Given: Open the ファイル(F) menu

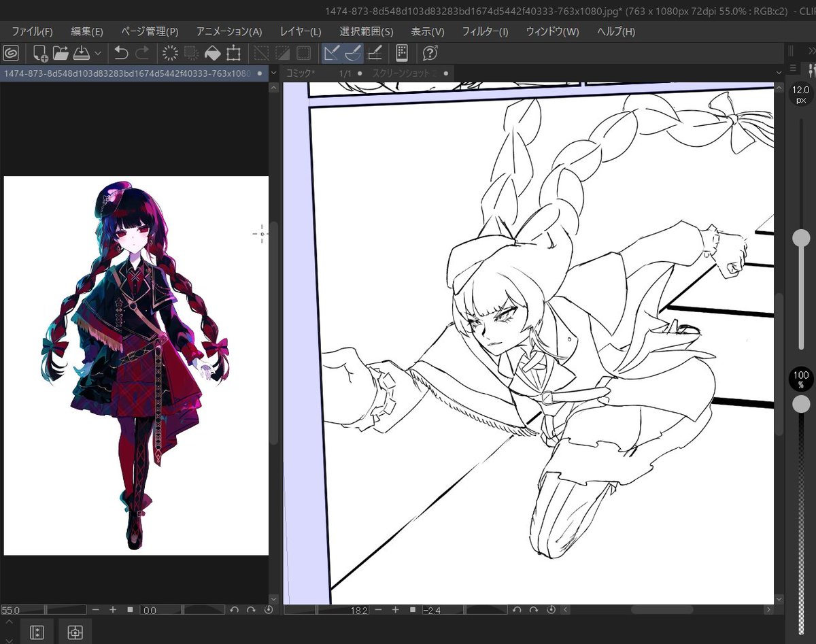Looking at the screenshot, I should click(32, 31).
